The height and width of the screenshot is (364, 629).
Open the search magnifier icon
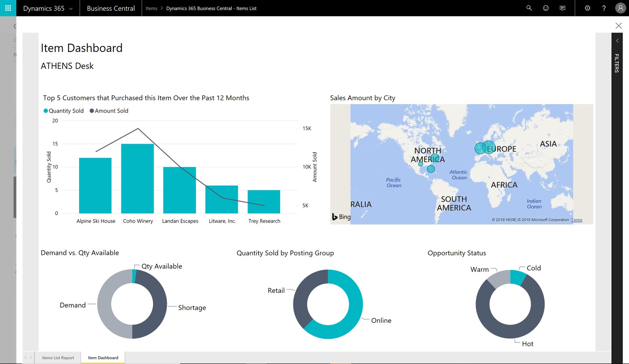529,8
